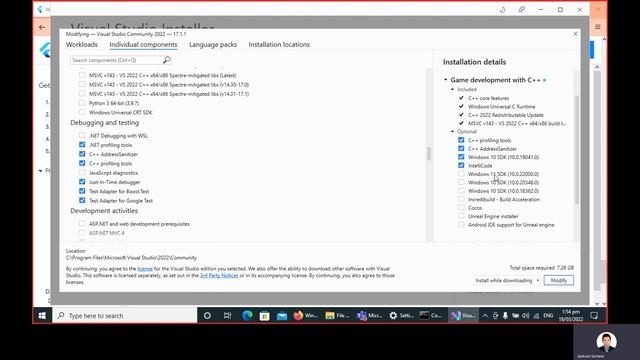This screenshot has width=640, height=360.
Task: Click the Cortana circle icon on taskbar
Action: tap(207, 316)
